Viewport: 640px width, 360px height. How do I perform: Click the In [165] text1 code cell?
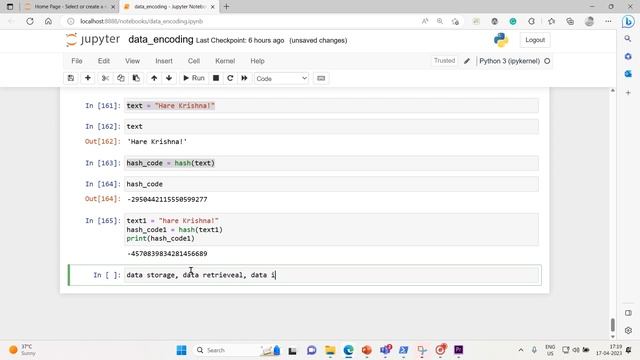point(331,229)
